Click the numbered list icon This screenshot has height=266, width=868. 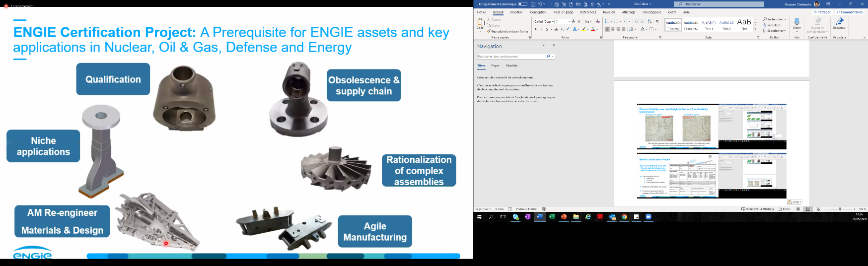(616, 21)
